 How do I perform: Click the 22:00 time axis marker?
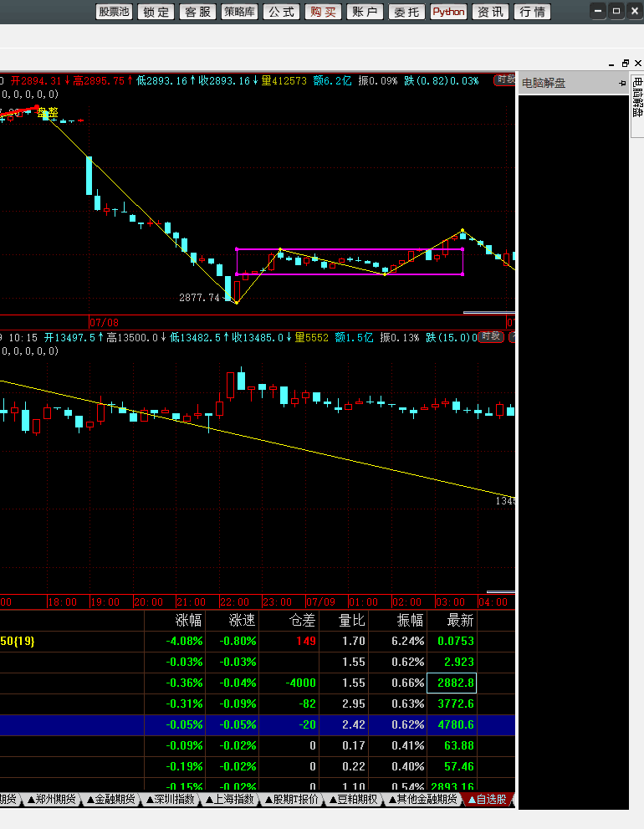pyautogui.click(x=234, y=602)
